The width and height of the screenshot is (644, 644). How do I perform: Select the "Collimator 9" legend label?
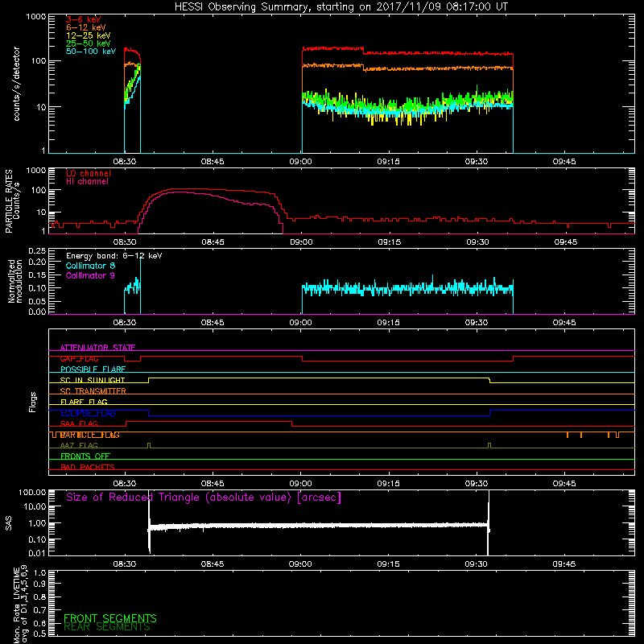point(90,275)
